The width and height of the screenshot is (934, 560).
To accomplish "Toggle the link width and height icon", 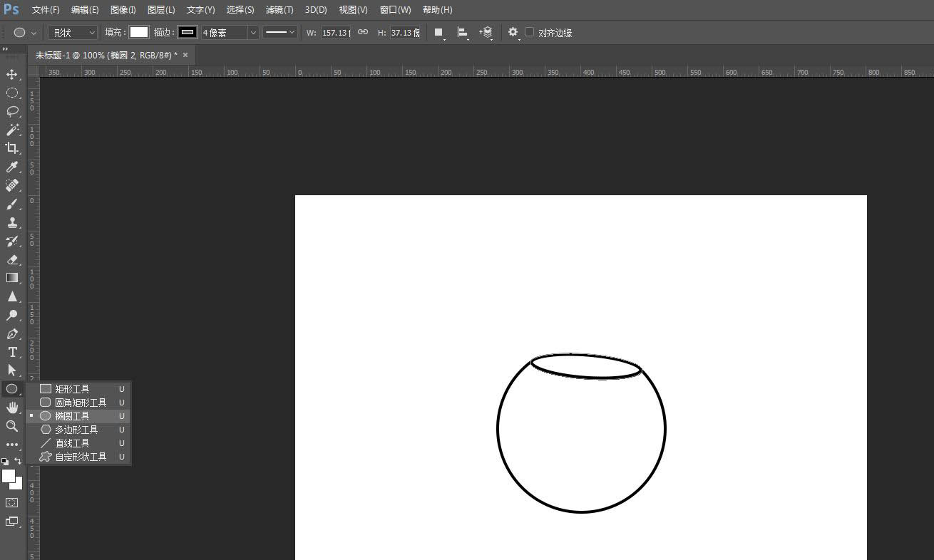I will (x=363, y=32).
